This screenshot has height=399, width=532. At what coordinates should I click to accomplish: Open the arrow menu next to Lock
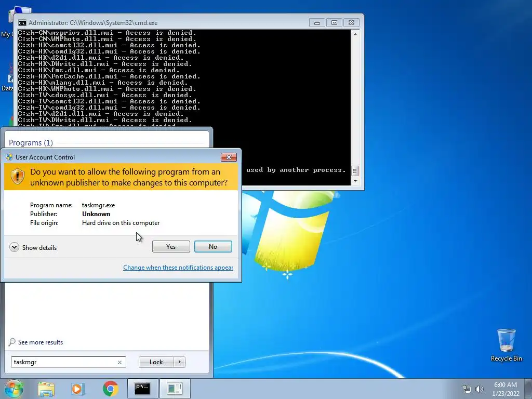179,362
